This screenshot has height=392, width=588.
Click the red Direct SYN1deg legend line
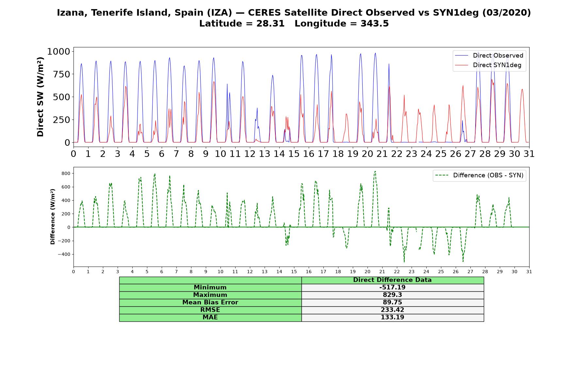coord(462,65)
